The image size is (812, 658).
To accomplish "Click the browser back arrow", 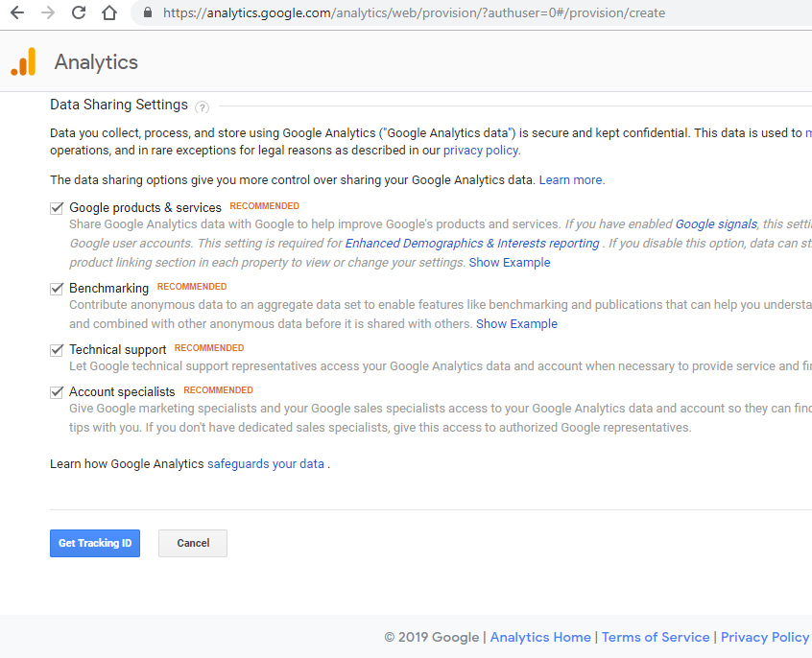I will click(x=17, y=12).
